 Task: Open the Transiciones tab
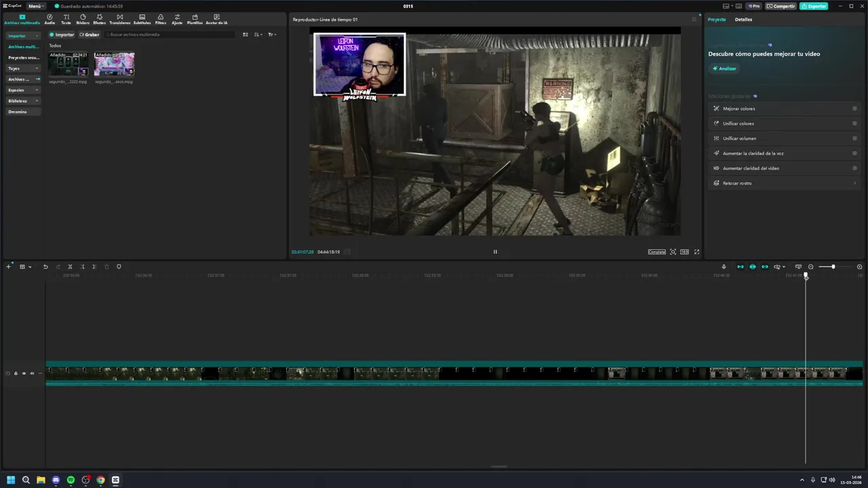pyautogui.click(x=120, y=19)
